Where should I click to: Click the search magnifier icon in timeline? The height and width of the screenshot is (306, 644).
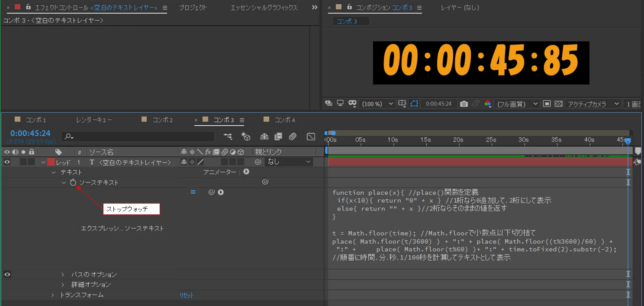pos(69,137)
